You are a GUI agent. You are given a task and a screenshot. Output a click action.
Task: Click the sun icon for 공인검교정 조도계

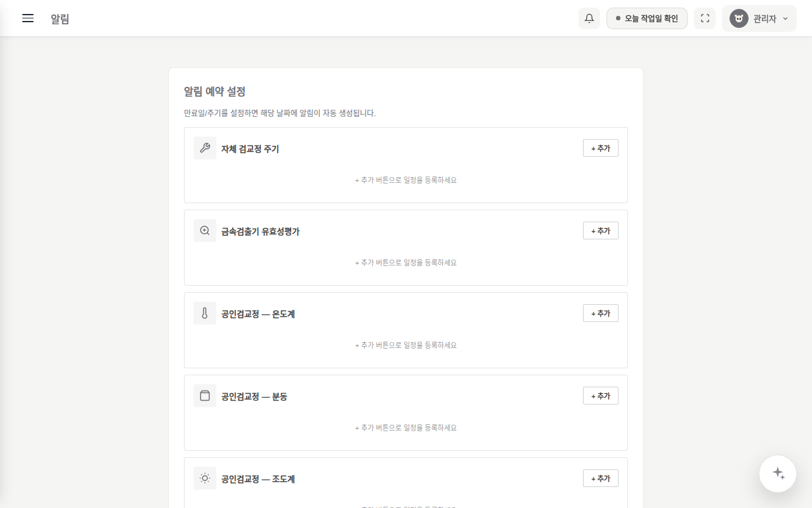coord(205,478)
